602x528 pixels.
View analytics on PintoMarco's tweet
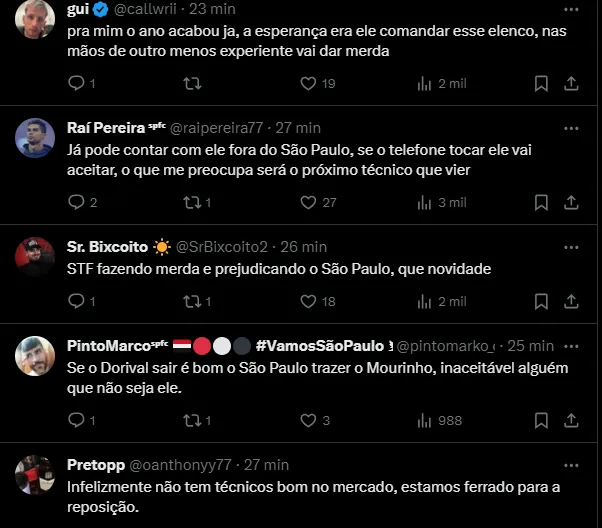pyautogui.click(x=424, y=420)
